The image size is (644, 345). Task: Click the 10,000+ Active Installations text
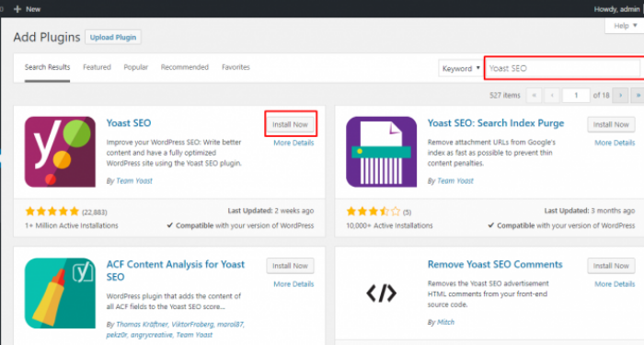(x=389, y=225)
